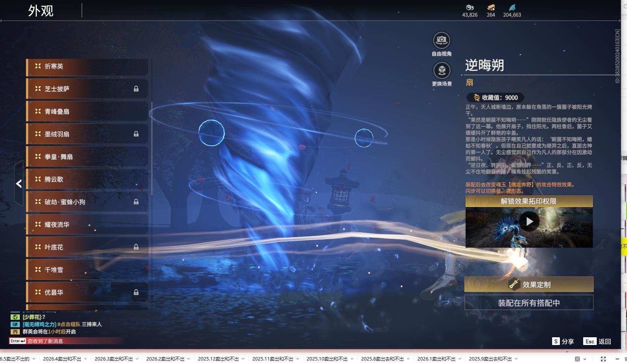
Task: Click the spreadsheet zoom out minus
Action: pyautogui.click(x=617, y=359)
